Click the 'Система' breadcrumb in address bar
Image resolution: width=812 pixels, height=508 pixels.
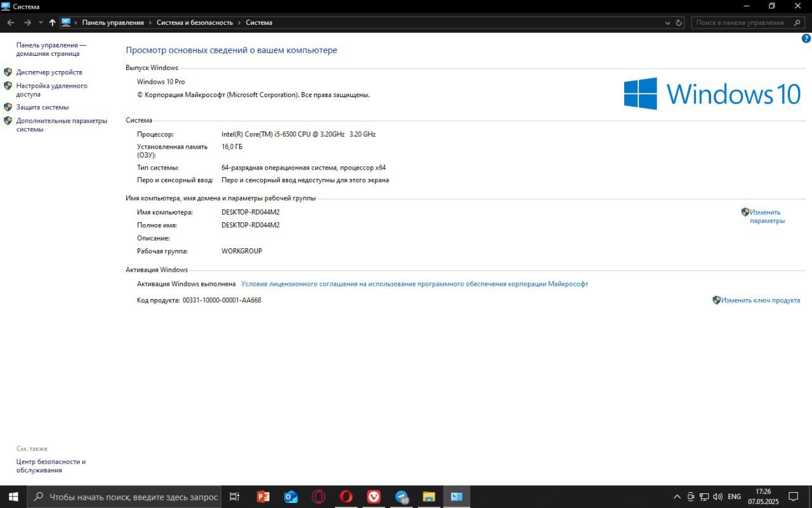click(259, 22)
